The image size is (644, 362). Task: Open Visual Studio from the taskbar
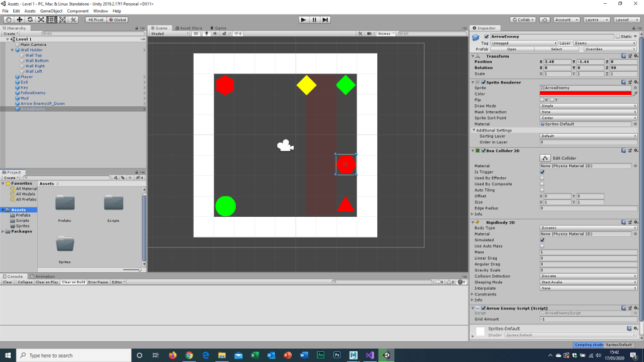(370, 355)
